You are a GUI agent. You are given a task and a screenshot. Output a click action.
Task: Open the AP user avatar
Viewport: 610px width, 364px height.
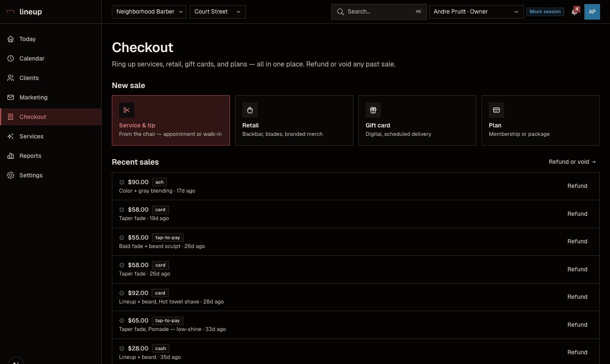[x=592, y=12]
